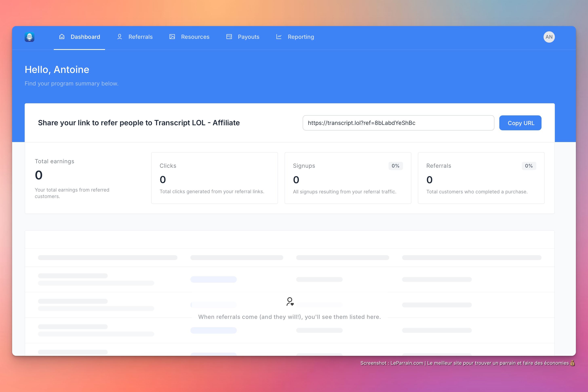Click the Transcript LOL microphone logo
The width and height of the screenshot is (588, 392).
pyautogui.click(x=30, y=37)
